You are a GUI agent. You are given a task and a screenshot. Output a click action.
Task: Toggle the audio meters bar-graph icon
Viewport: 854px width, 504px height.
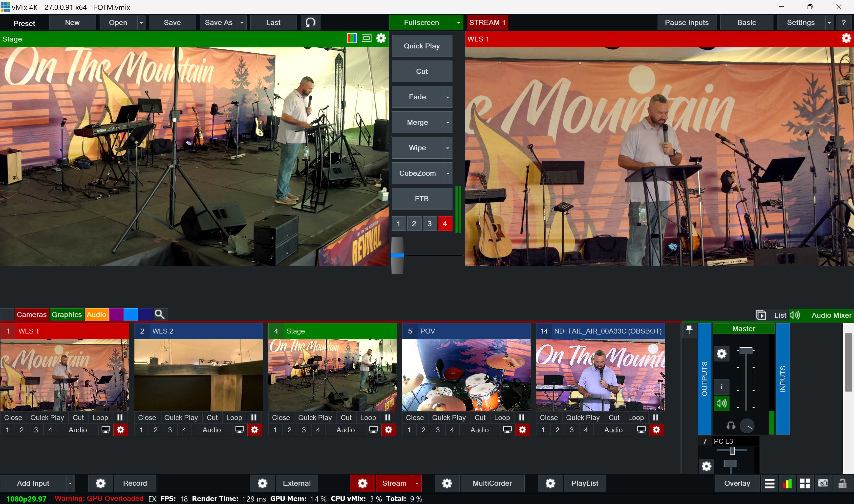click(x=787, y=483)
